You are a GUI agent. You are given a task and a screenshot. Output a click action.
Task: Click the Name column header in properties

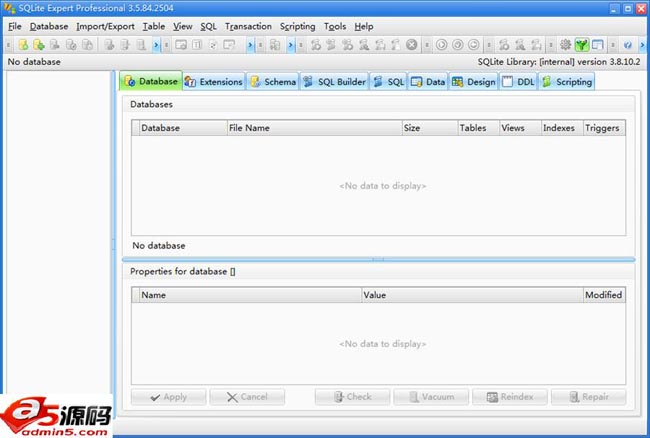point(250,295)
